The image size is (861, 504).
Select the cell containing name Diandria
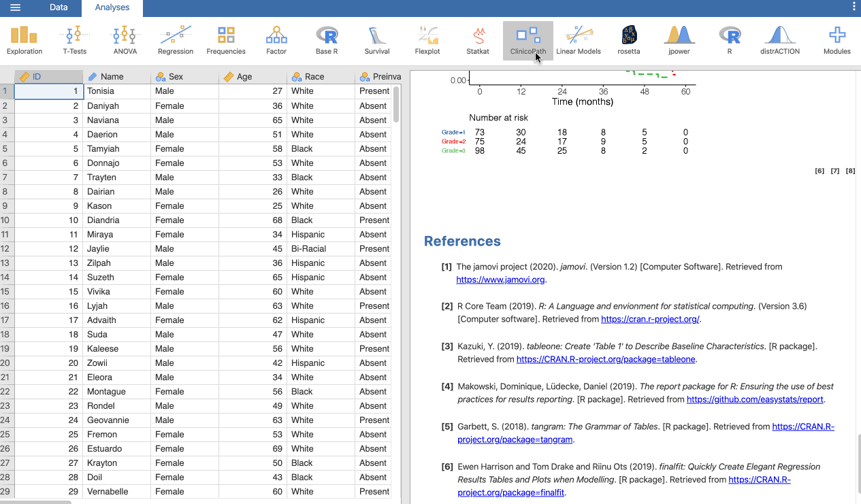coord(116,220)
